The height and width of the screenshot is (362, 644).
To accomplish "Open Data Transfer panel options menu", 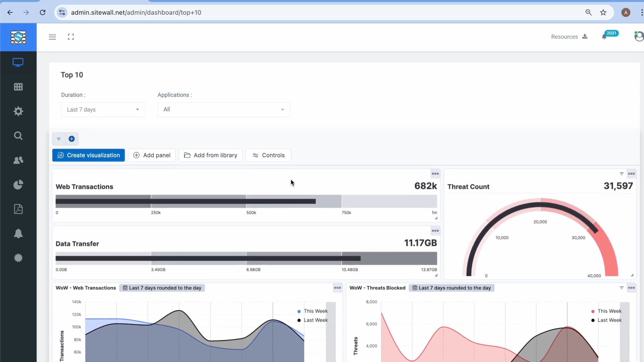I will [x=435, y=231].
